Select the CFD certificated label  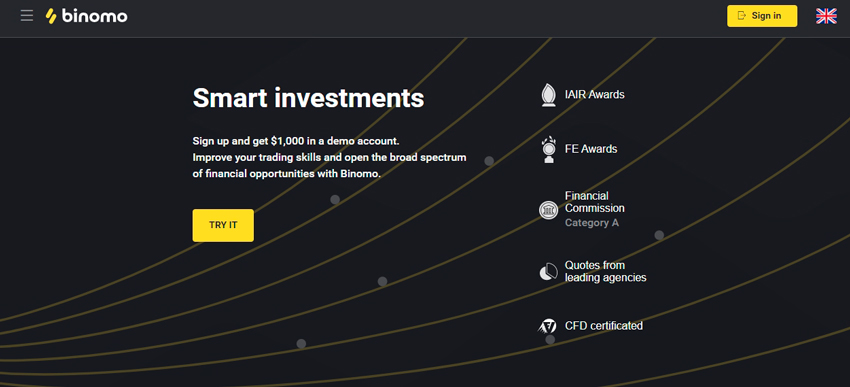[604, 326]
